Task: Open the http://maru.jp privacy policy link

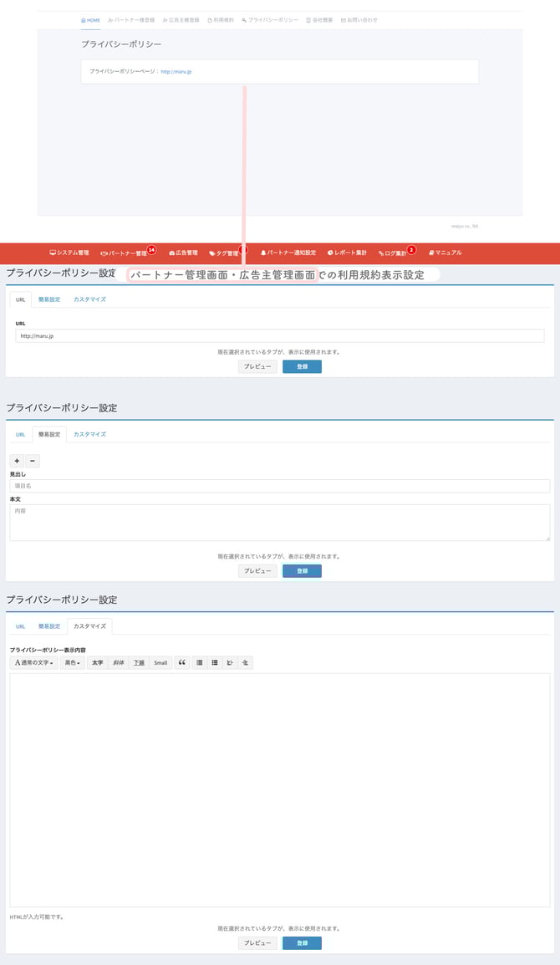Action: tap(176, 72)
